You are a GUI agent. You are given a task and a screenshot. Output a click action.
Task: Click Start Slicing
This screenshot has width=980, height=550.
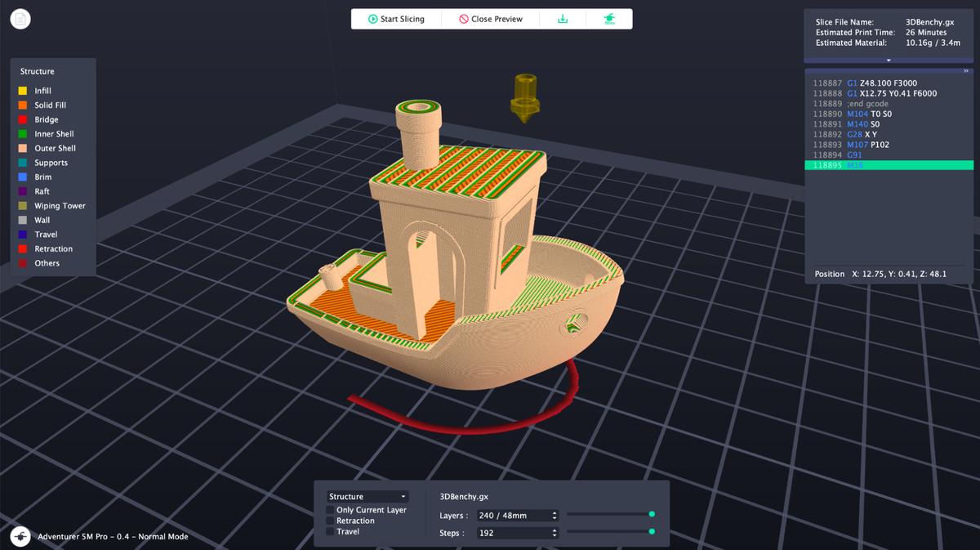pos(396,18)
